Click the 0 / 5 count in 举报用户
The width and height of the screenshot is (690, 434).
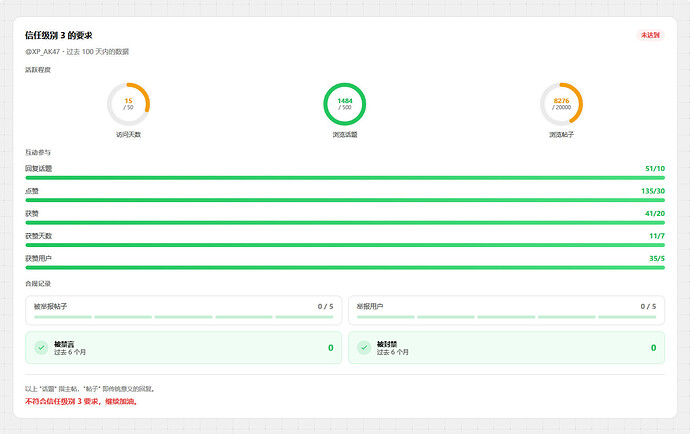tap(648, 306)
